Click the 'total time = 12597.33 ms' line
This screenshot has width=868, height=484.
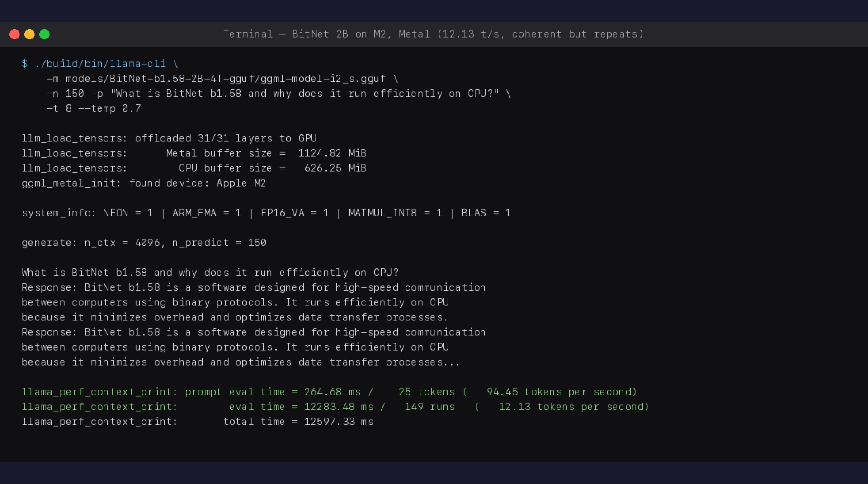[198, 422]
